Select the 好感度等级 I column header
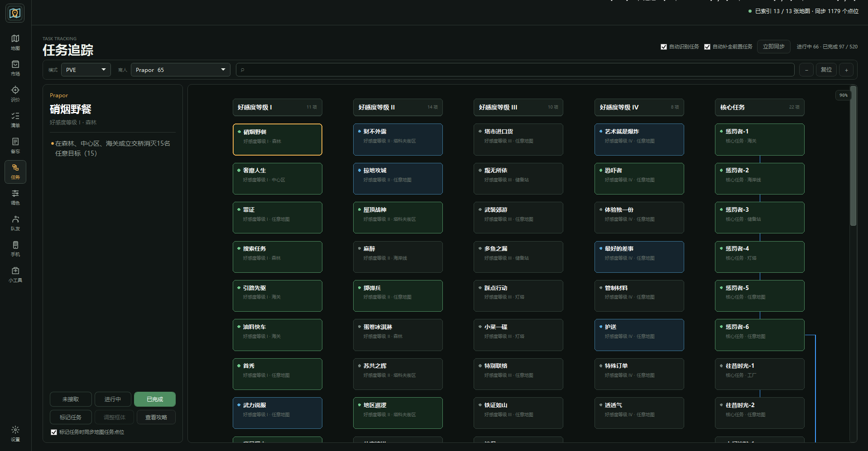868x451 pixels. [x=278, y=107]
